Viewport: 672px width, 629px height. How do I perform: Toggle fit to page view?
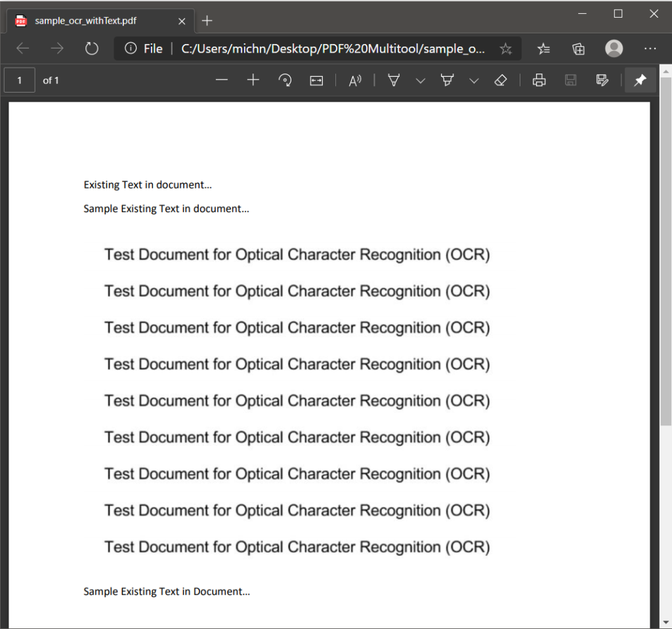pos(316,79)
